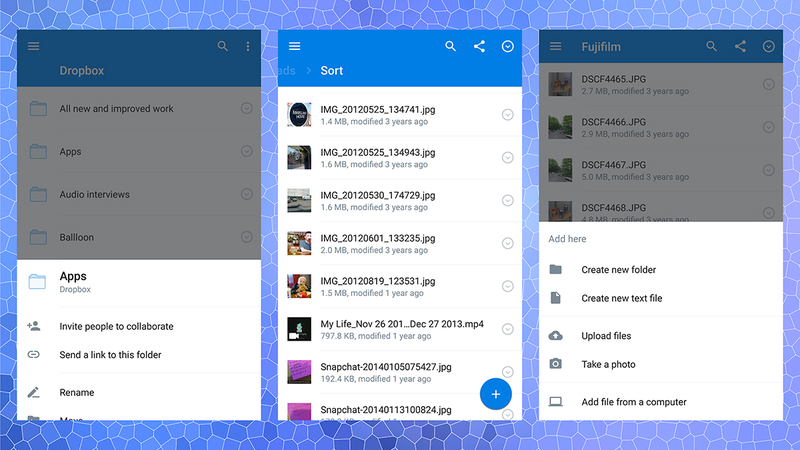Image resolution: width=800 pixels, height=450 pixels.
Task: Tap the camera icon
Action: coord(556,364)
